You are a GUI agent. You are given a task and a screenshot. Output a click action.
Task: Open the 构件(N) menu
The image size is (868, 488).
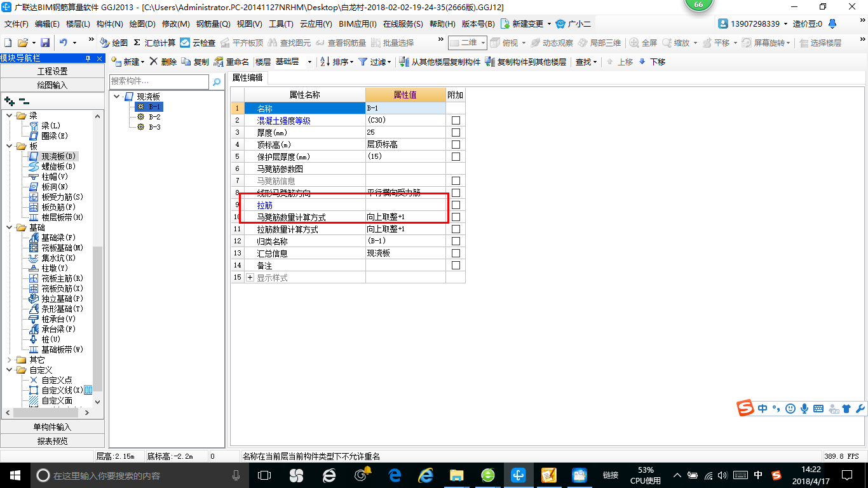point(109,24)
